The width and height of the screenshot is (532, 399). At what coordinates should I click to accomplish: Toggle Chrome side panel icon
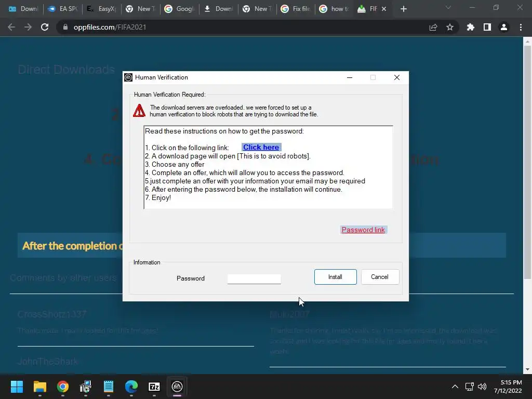pyautogui.click(x=487, y=27)
